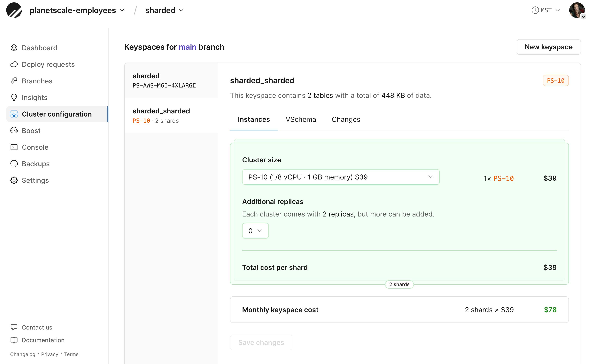Click the PS-10 badge beside keyspace title
595x364 pixels.
point(556,80)
